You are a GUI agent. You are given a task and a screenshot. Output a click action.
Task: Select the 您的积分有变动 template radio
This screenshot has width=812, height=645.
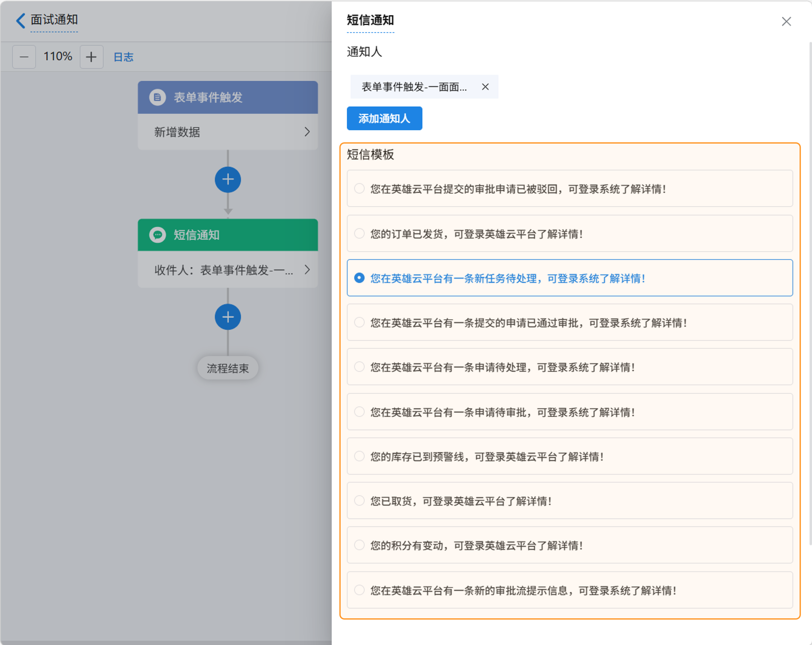pos(359,545)
